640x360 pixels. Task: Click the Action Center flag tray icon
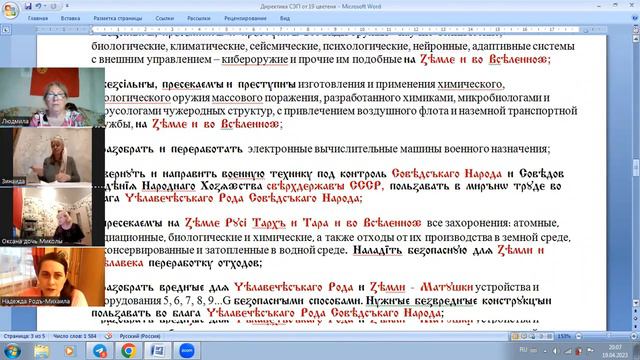tap(590, 351)
